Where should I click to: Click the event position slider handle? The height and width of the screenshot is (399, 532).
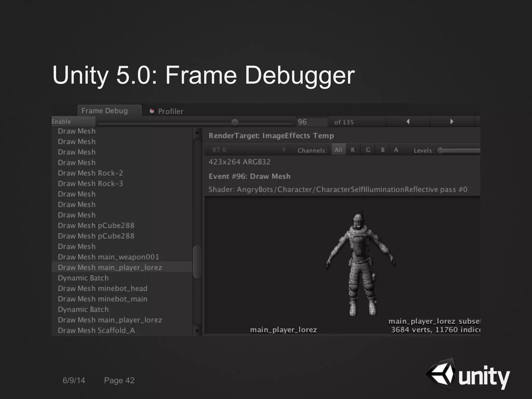pyautogui.click(x=235, y=122)
